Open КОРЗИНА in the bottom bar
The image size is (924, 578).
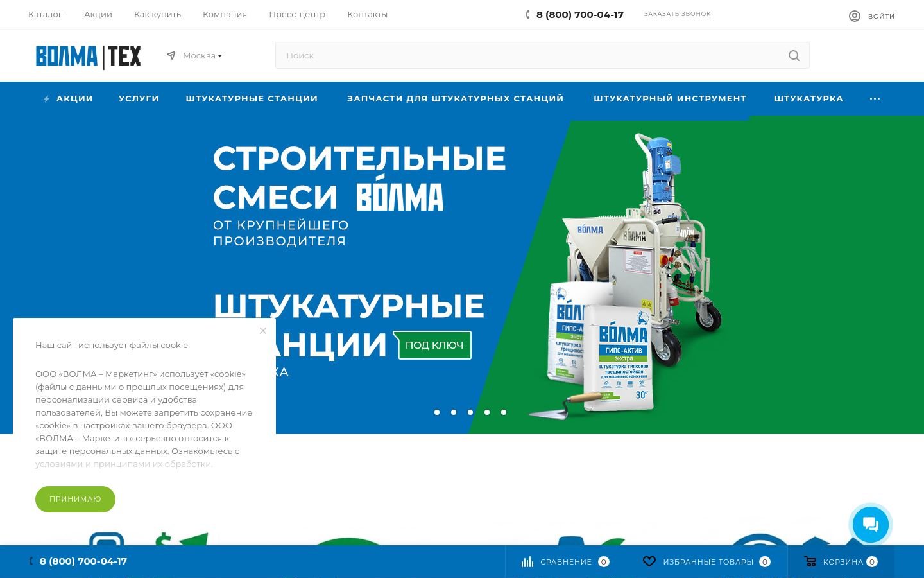[x=843, y=562]
